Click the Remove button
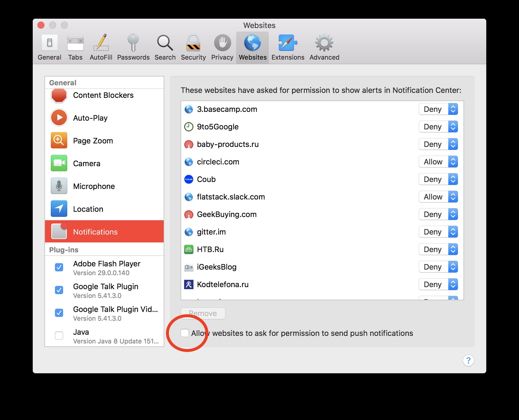519x420 pixels. (x=203, y=313)
